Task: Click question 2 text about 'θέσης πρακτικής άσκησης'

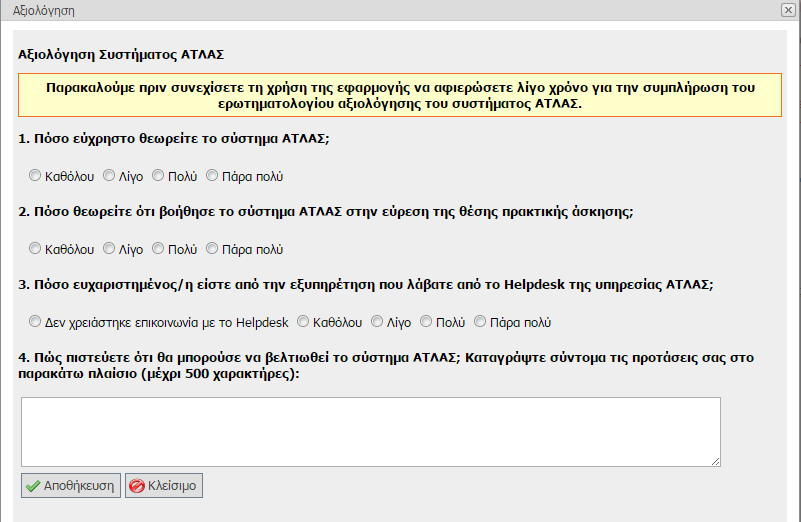Action: 325,212
